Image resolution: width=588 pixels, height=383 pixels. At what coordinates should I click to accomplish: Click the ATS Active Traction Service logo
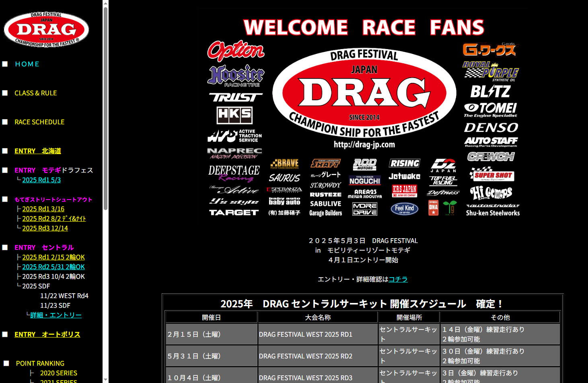coord(235,136)
